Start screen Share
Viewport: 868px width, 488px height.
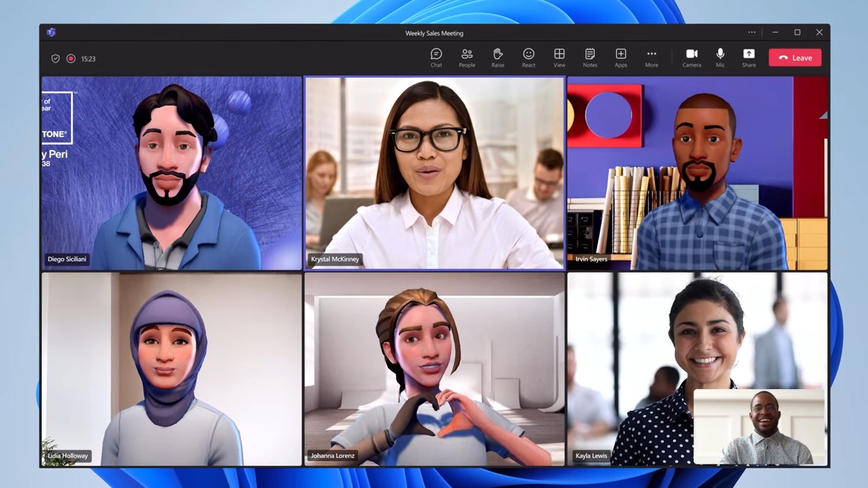click(749, 58)
